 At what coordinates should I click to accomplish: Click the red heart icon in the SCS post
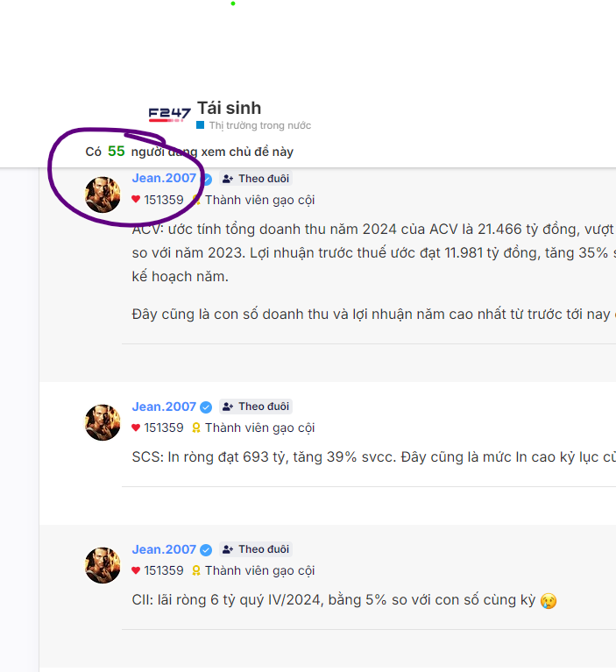(x=136, y=428)
